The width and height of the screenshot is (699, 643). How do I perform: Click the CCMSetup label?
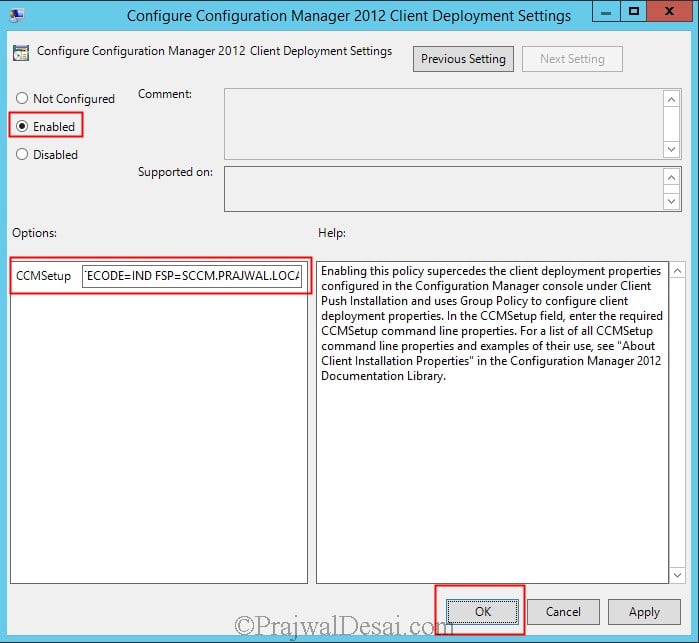[43, 276]
